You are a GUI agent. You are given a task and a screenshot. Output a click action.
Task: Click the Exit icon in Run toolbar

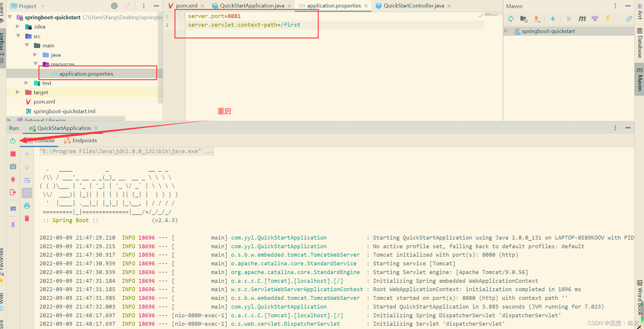[x=13, y=192]
